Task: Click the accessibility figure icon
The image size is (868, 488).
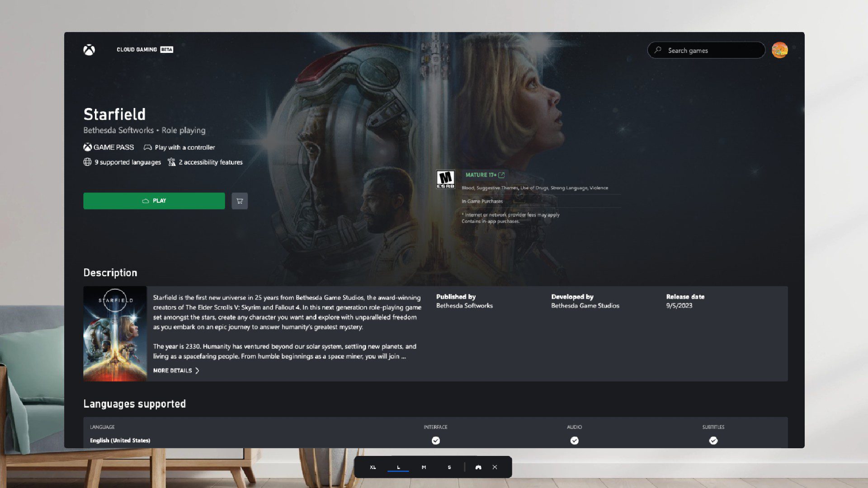Action: pyautogui.click(x=172, y=162)
